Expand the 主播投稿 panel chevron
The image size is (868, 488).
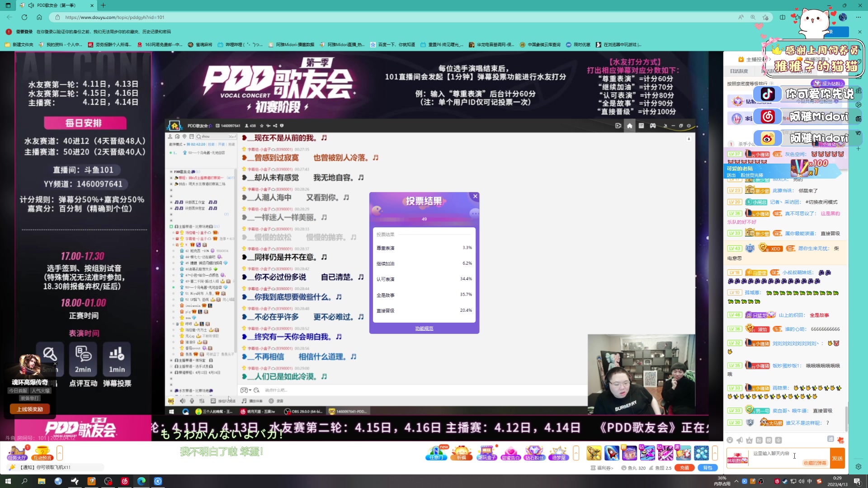pos(770,59)
